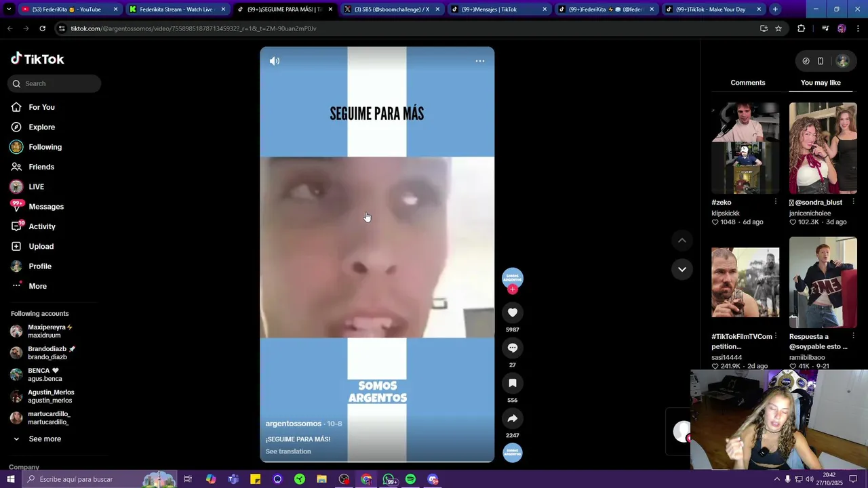Open the spinning sound disc icon

pyautogui.click(x=513, y=453)
